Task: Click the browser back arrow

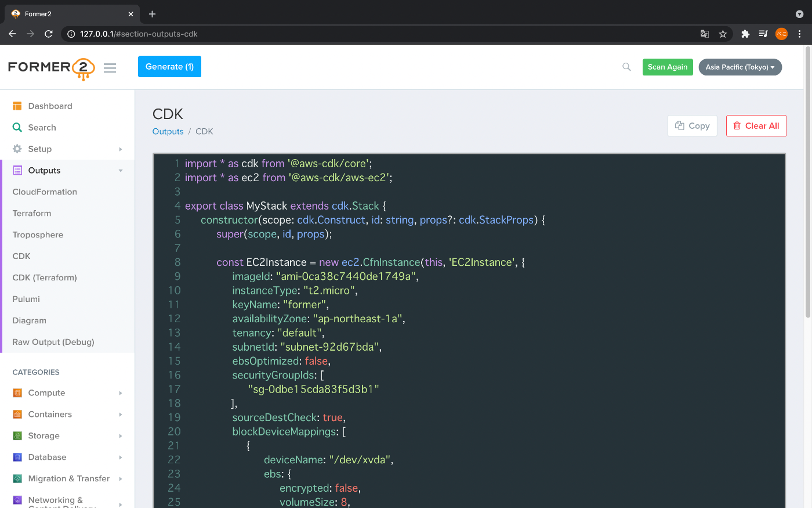Action: tap(12, 34)
